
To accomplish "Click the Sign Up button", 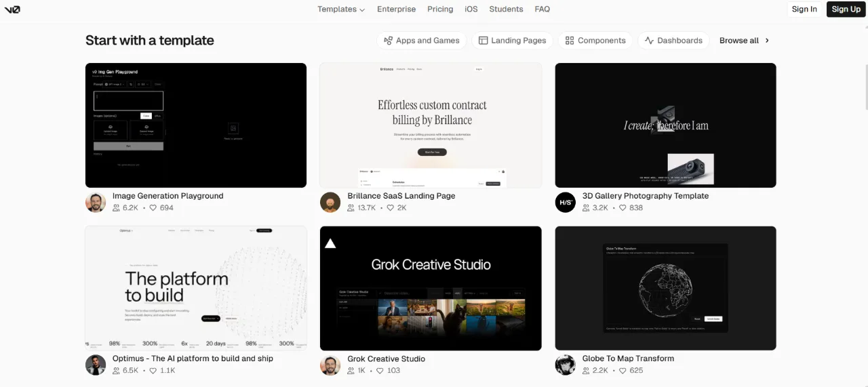I will click(x=846, y=9).
